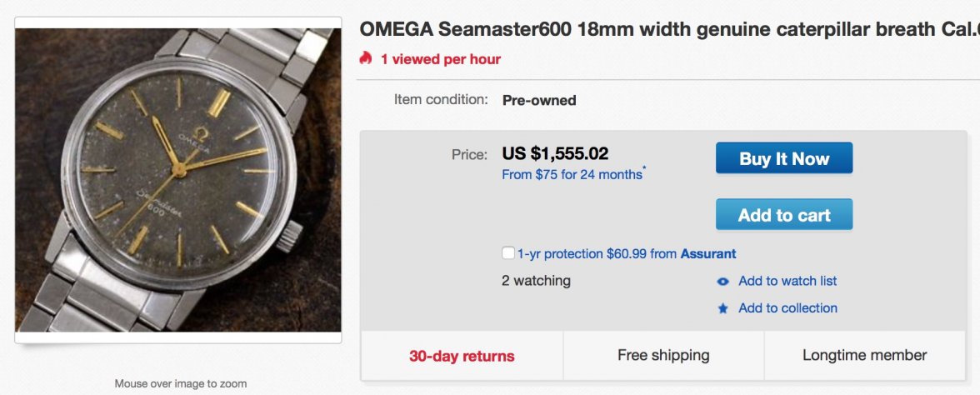Screen dimensions: 980x395
Task: Click the Free shipping label
Action: tap(663, 355)
